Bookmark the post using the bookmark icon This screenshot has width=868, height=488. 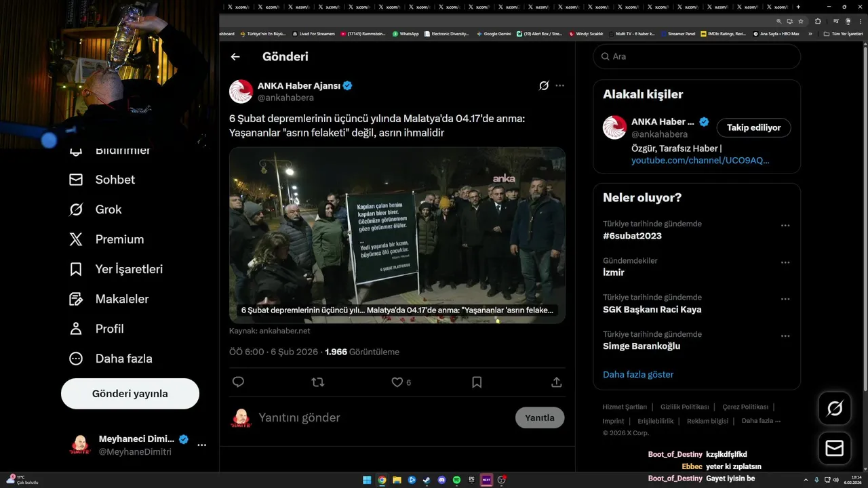click(477, 382)
